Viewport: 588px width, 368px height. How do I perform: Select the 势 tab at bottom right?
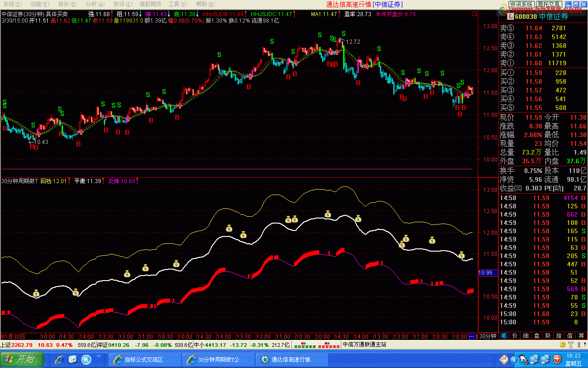(x=548, y=336)
